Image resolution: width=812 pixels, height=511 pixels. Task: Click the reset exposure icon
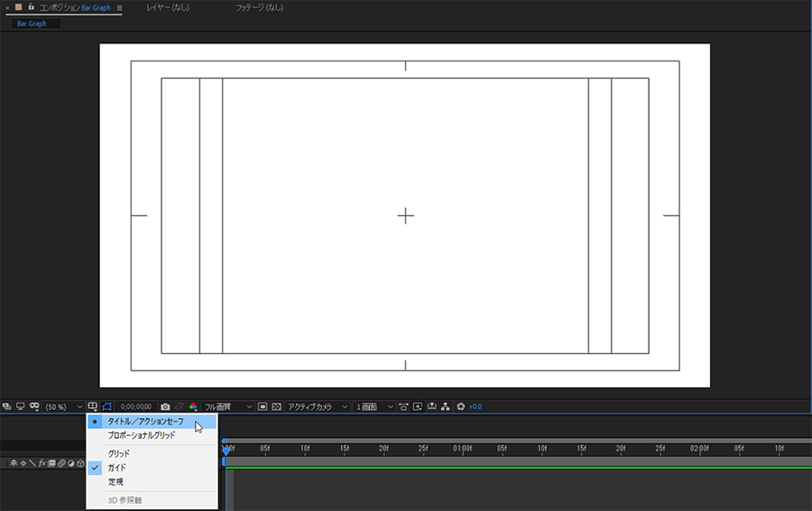click(x=461, y=407)
